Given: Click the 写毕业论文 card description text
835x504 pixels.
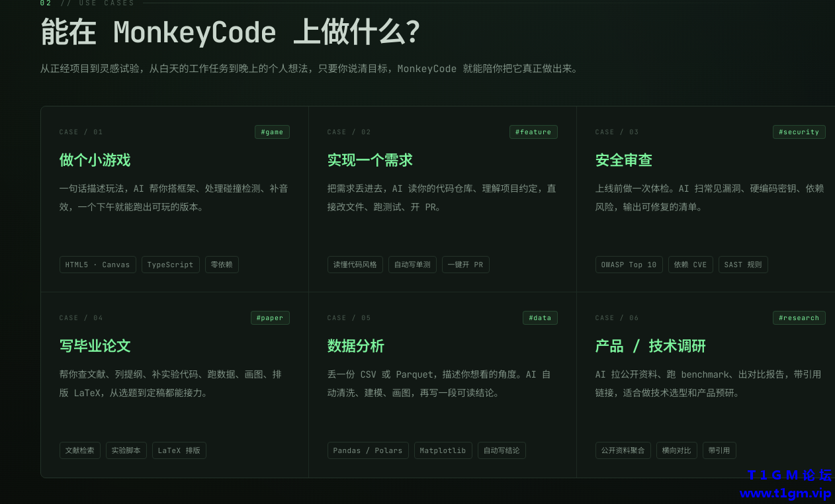Looking at the screenshot, I should [x=170, y=384].
